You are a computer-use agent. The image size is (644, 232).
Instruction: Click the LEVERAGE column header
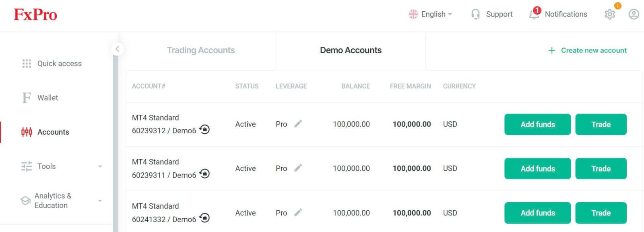point(291,86)
